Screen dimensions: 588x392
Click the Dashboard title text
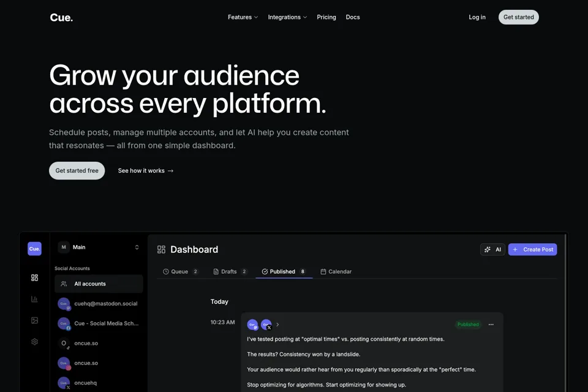194,250
